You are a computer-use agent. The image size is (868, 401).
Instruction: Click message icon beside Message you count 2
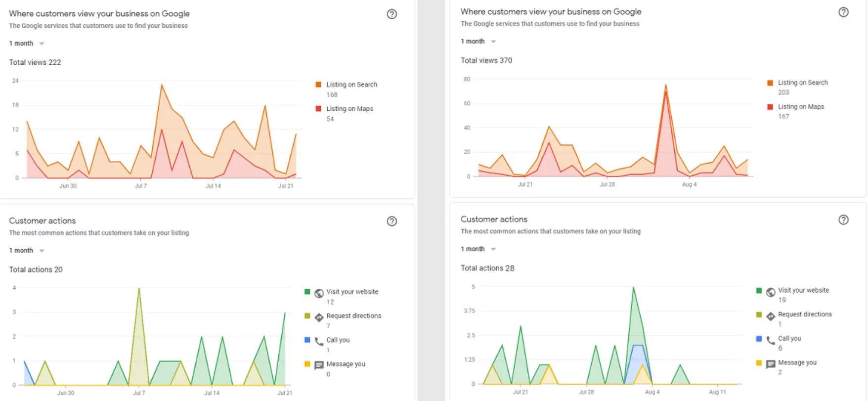pos(771,364)
